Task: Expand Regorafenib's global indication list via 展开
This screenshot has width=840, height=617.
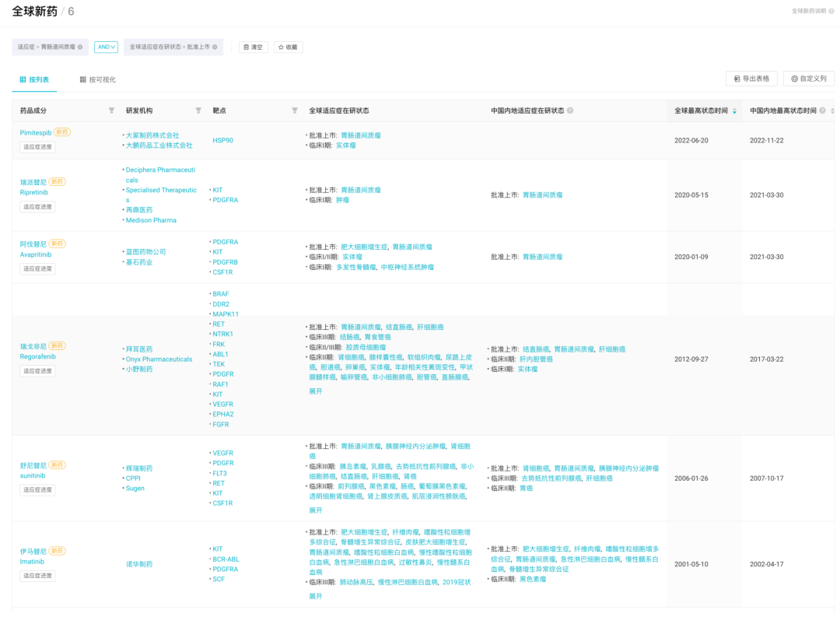Action: pyautogui.click(x=315, y=391)
